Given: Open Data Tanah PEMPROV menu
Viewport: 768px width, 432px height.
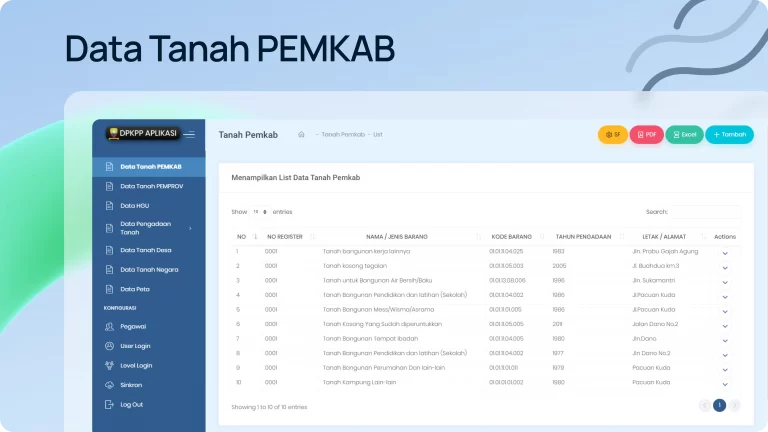Looking at the screenshot, I should click(149, 186).
